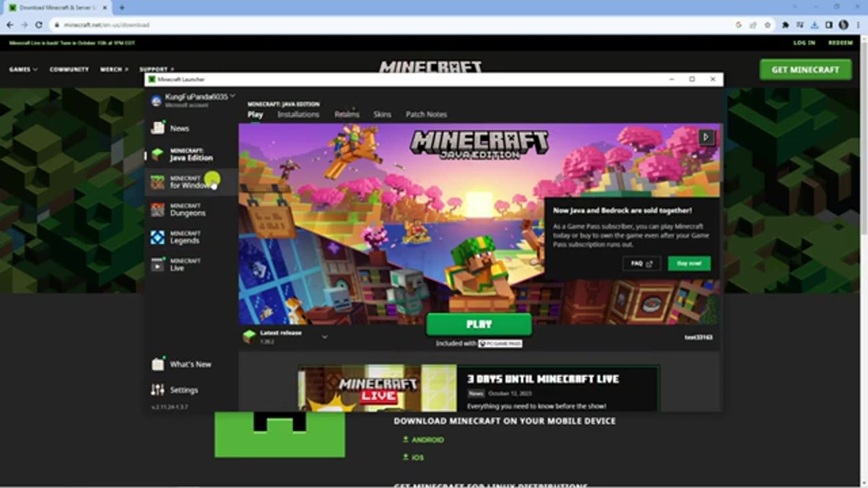This screenshot has width=868, height=488.
Task: Open '3 Days Until Minecraft Live' headline
Action: click(542, 379)
